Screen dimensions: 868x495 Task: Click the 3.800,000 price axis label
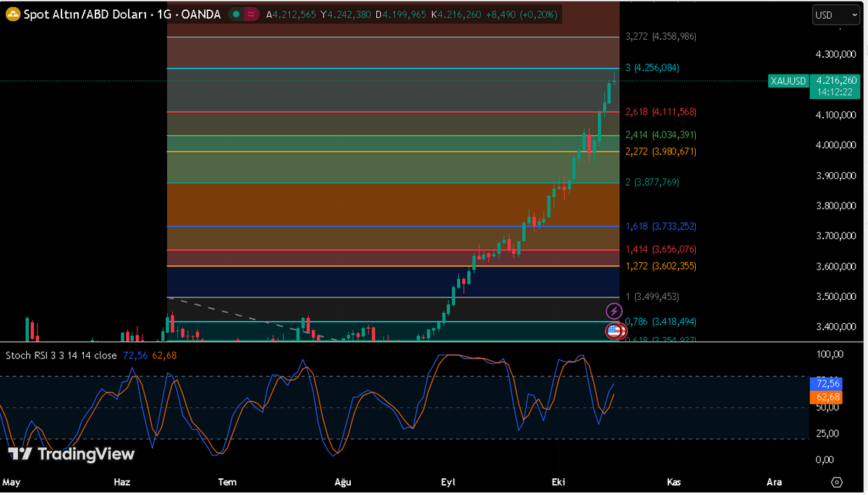pyautogui.click(x=837, y=206)
